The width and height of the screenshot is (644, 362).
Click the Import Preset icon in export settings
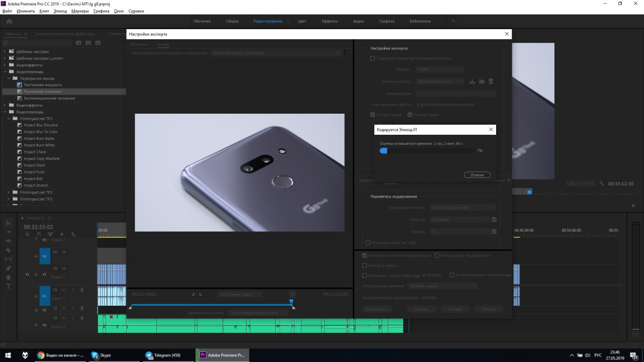point(481,81)
